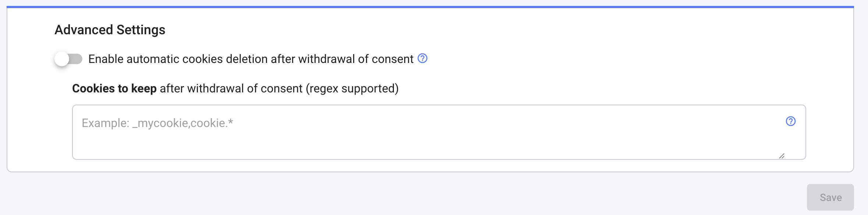Click the 'Enable automatic cookies deletion' label text

[x=251, y=59]
